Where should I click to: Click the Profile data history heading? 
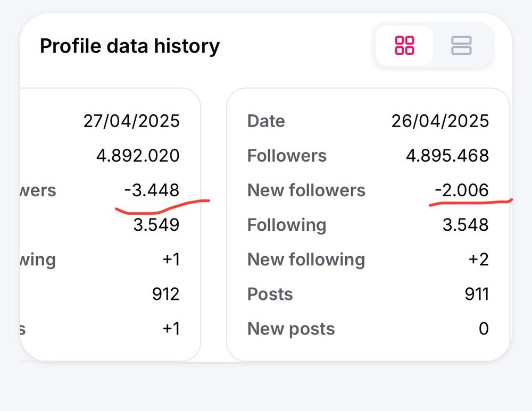[129, 46]
